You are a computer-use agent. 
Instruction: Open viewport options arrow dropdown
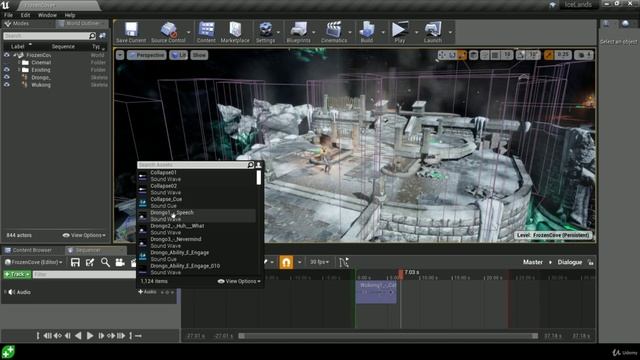(120, 55)
